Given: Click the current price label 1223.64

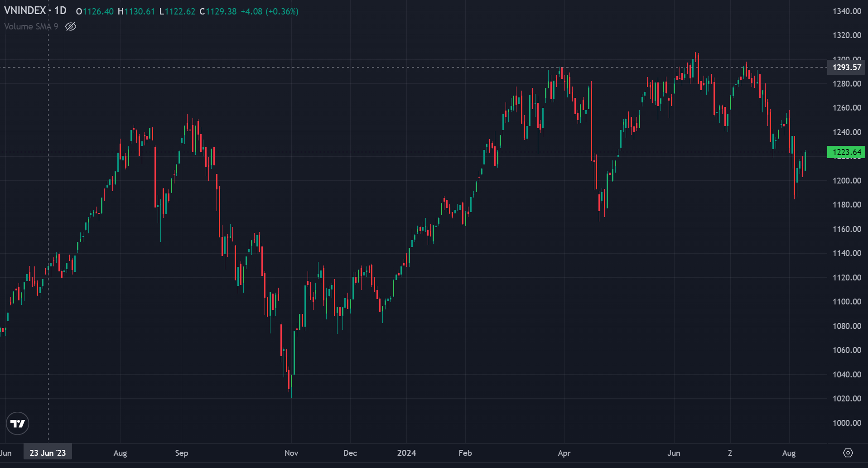Looking at the screenshot, I should tap(846, 152).
